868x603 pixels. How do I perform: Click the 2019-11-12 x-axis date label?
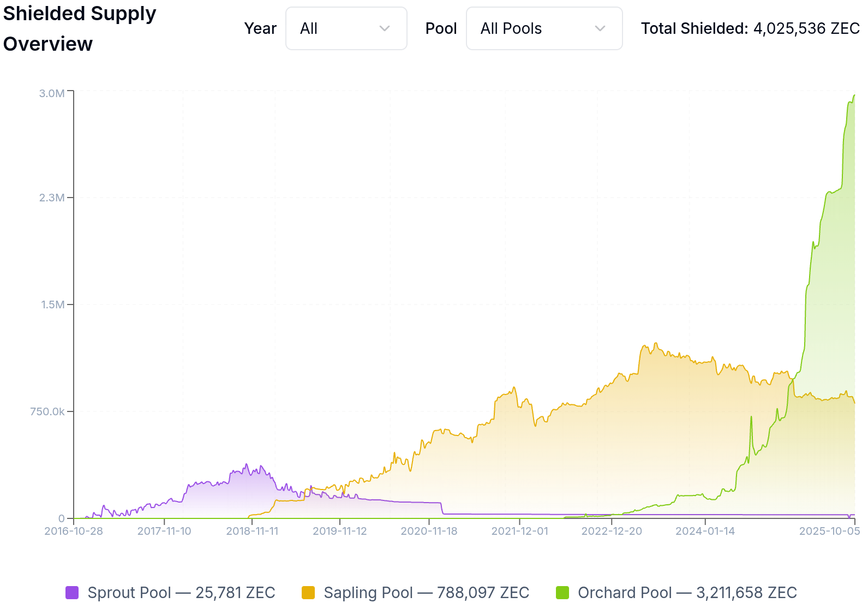pos(340,532)
